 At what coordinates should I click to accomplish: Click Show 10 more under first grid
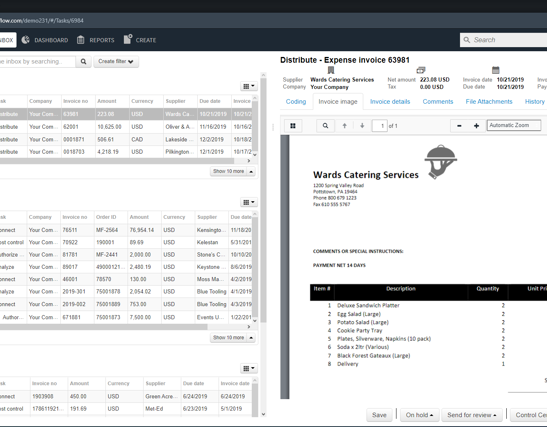click(228, 171)
